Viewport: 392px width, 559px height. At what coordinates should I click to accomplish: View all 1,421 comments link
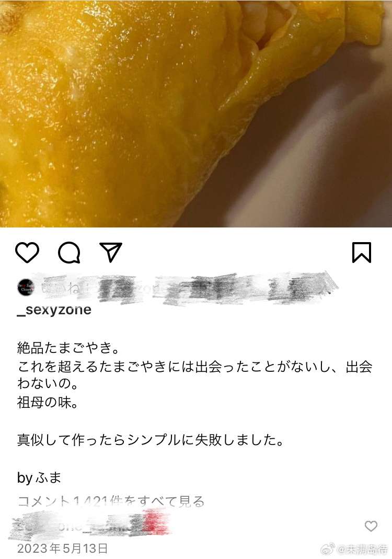111,501
